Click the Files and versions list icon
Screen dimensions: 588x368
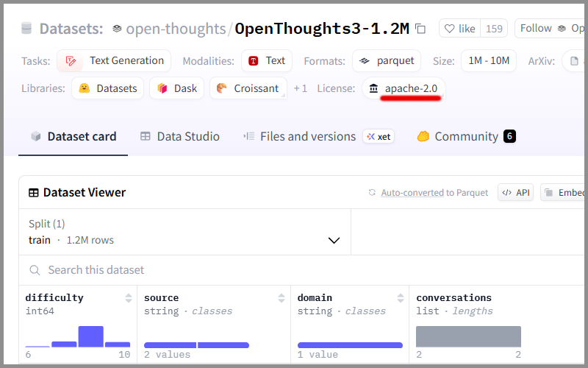pyautogui.click(x=248, y=136)
